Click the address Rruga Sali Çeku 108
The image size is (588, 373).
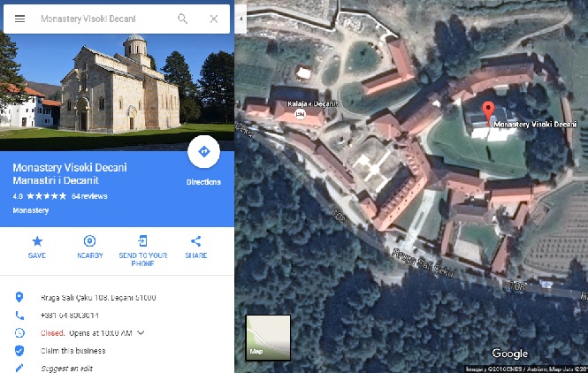[x=98, y=298]
